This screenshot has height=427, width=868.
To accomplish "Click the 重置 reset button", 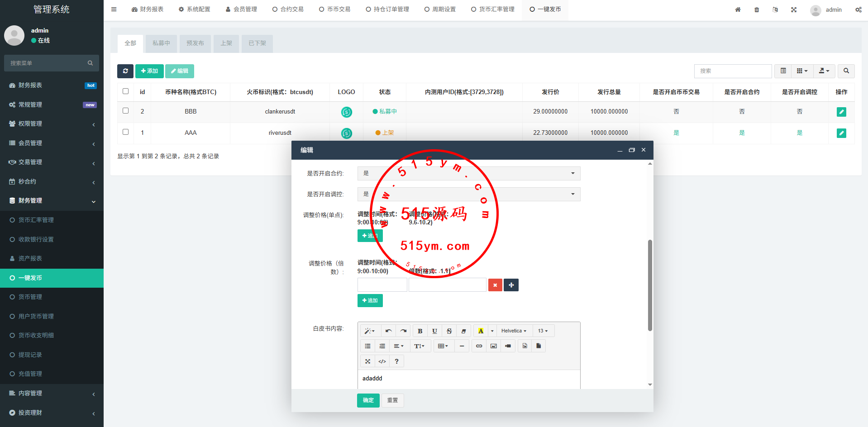I will pyautogui.click(x=392, y=400).
